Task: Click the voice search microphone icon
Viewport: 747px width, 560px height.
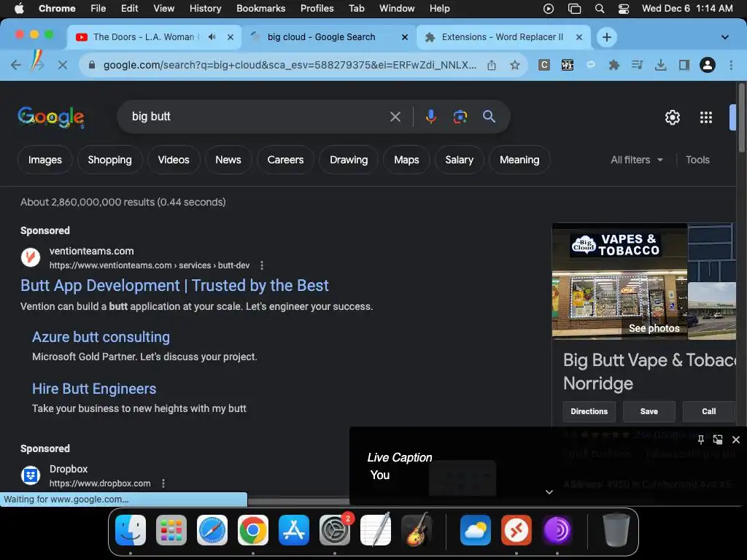Action: click(x=430, y=117)
